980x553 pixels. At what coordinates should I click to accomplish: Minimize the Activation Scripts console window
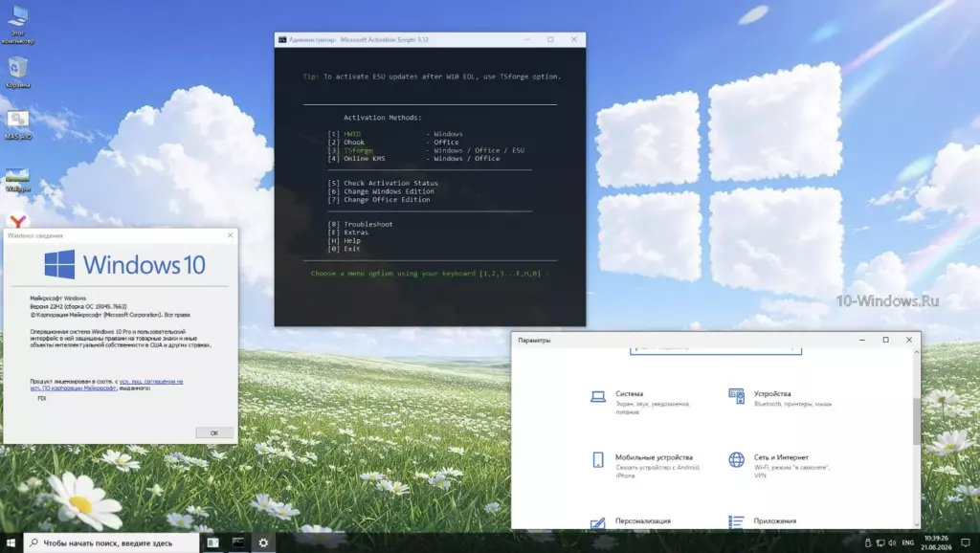click(x=527, y=39)
